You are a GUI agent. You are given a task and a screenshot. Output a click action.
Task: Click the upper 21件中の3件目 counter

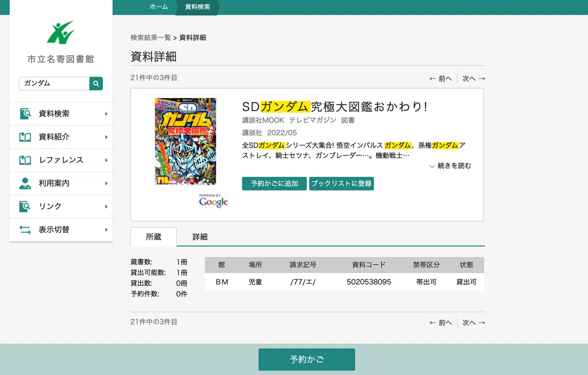[154, 77]
